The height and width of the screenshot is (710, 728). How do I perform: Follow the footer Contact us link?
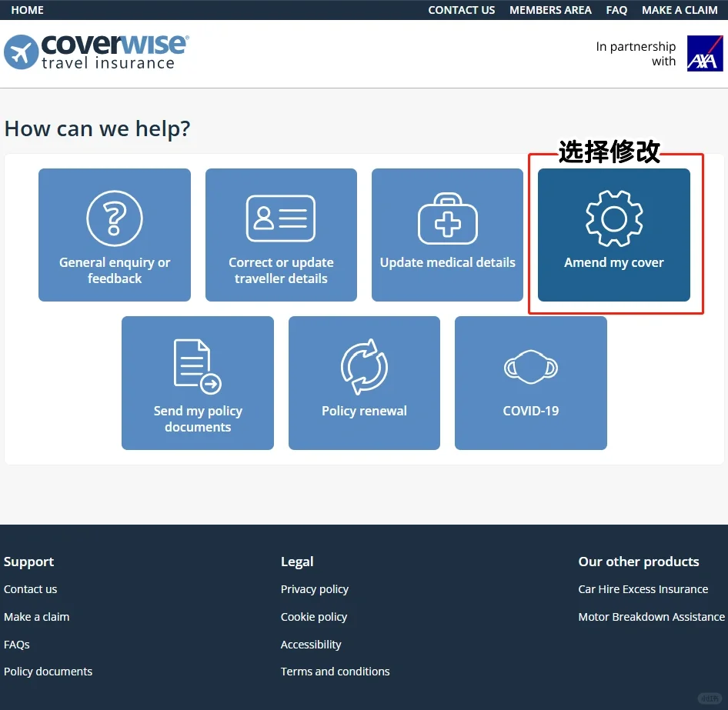coord(30,589)
